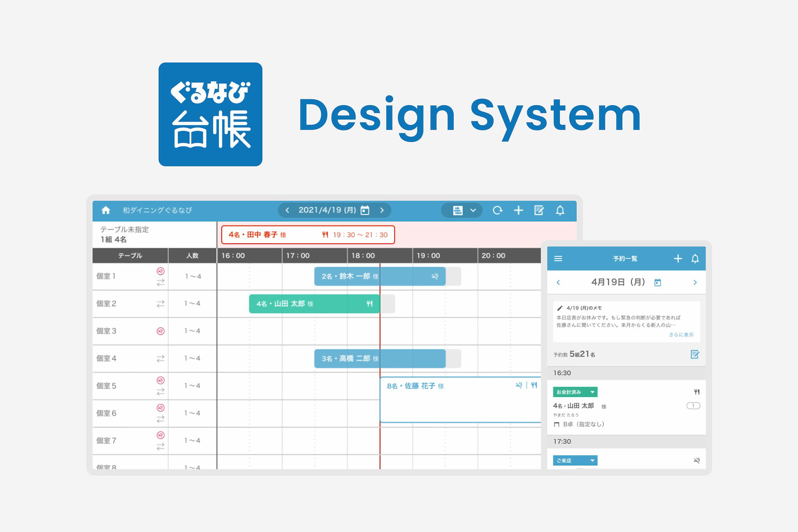Click 予約一覧 title in mobile header
798x532 pixels.
625,259
